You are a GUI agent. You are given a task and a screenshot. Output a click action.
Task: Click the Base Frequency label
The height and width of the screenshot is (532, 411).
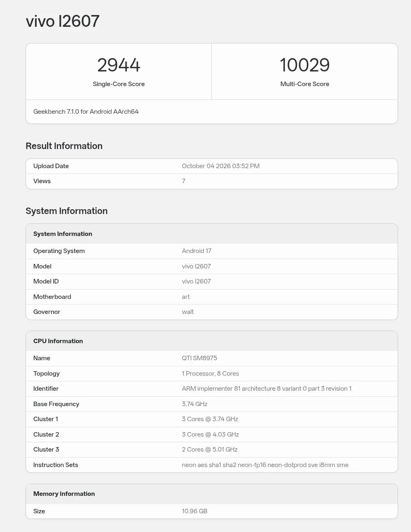56,404
